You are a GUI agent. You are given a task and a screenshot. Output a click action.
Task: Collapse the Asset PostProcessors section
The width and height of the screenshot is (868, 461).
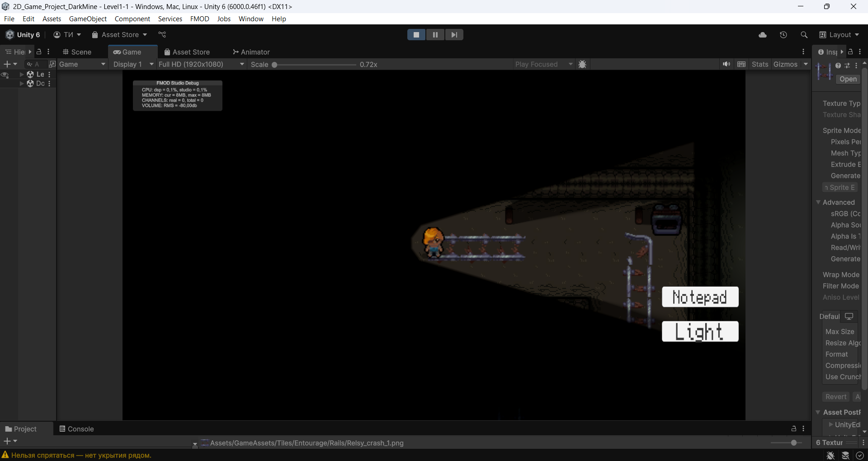tap(818, 412)
